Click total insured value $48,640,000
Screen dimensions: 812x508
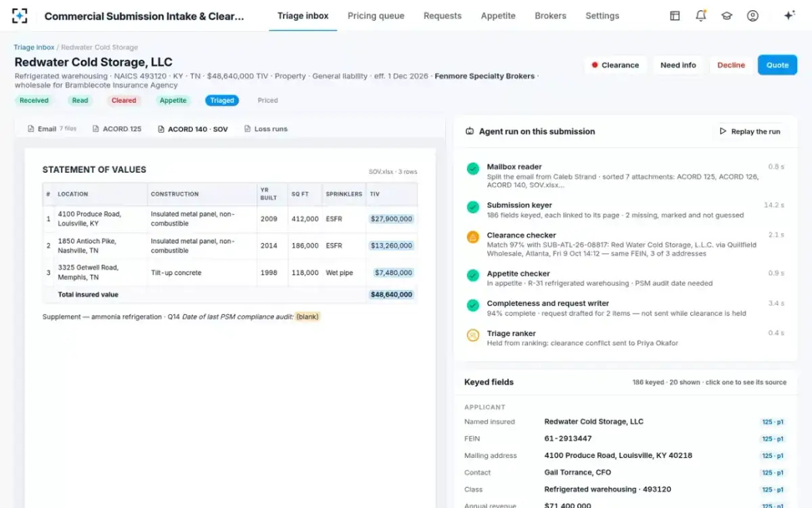coord(391,295)
